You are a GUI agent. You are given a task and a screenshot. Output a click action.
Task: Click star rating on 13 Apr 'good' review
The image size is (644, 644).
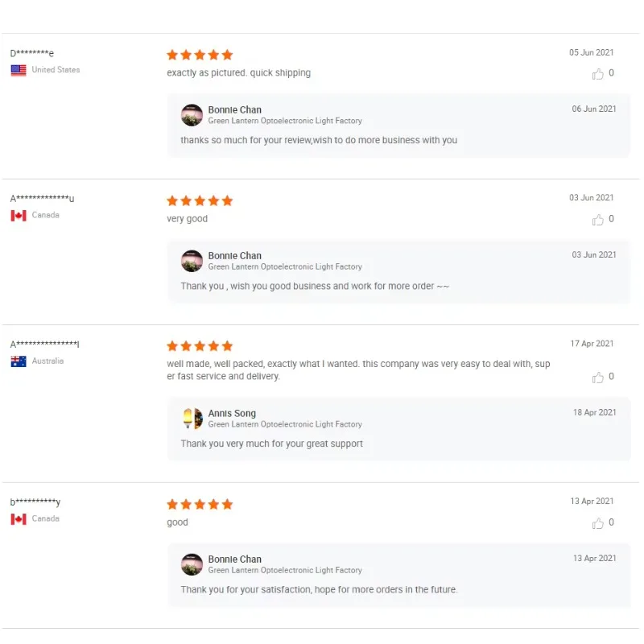click(x=200, y=504)
